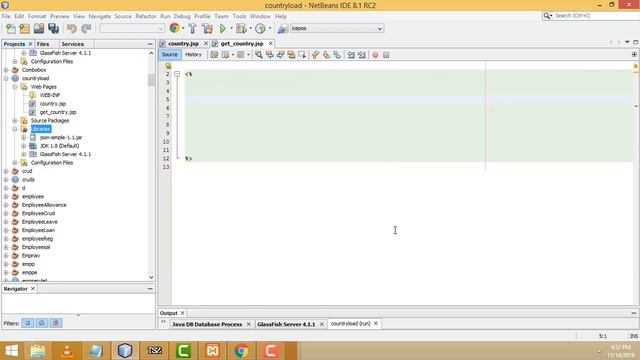Screen dimensions: 640x360
Task: Open the Tools menu
Action: point(239,16)
